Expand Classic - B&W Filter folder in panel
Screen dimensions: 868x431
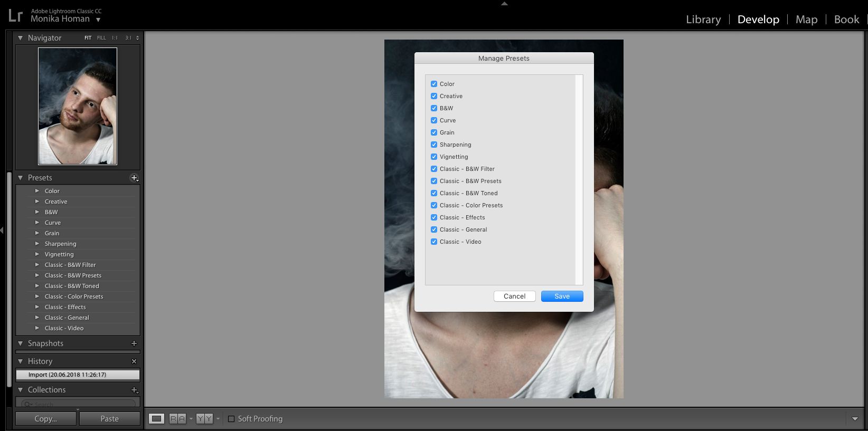(37, 265)
